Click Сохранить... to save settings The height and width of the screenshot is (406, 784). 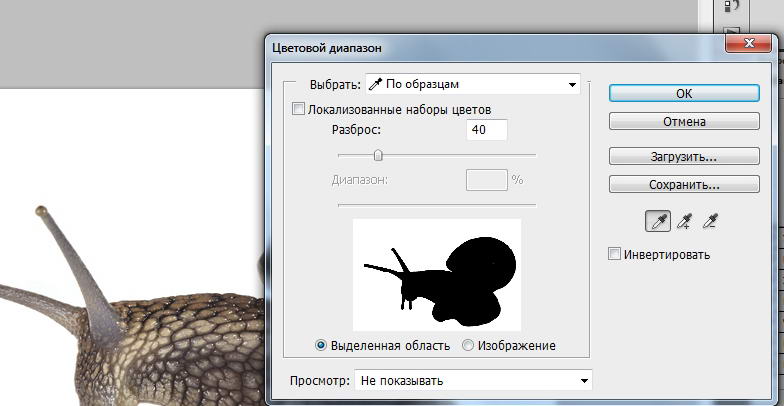click(684, 185)
